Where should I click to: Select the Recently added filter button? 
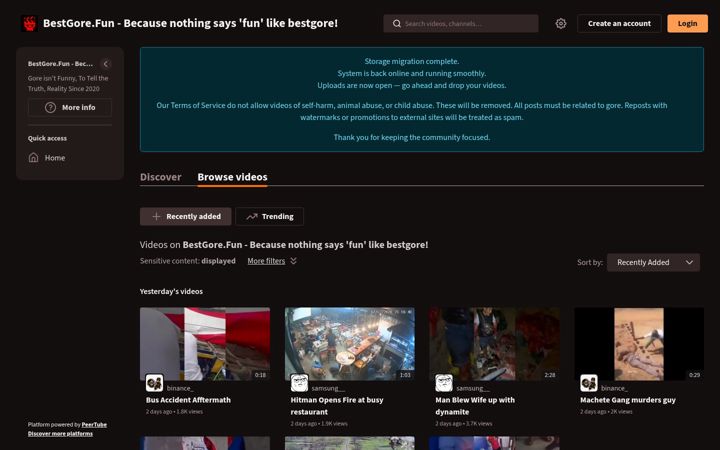[186, 216]
